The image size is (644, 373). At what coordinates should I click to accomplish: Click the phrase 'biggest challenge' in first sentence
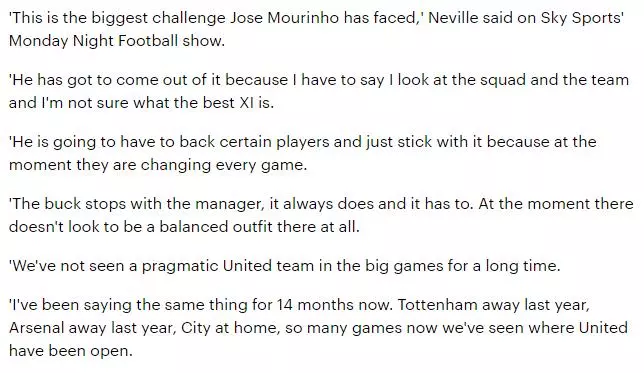(158, 18)
